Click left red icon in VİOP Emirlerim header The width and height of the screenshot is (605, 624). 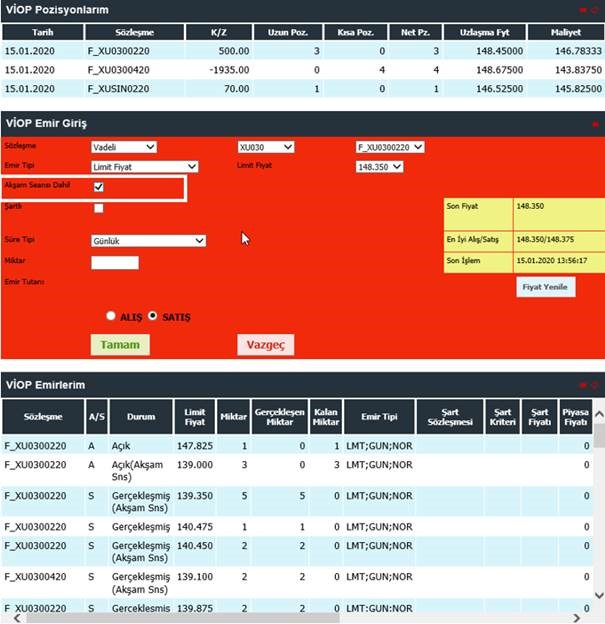click(x=582, y=385)
